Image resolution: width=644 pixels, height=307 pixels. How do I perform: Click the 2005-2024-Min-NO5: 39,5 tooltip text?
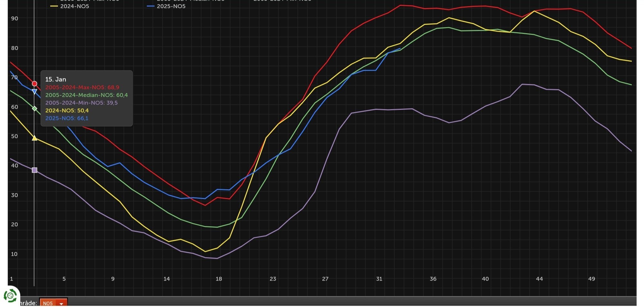pos(81,103)
